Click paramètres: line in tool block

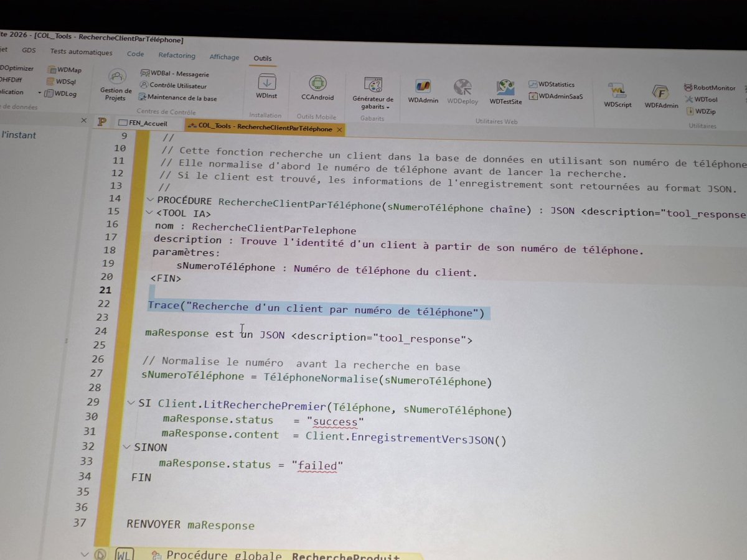[x=186, y=253]
